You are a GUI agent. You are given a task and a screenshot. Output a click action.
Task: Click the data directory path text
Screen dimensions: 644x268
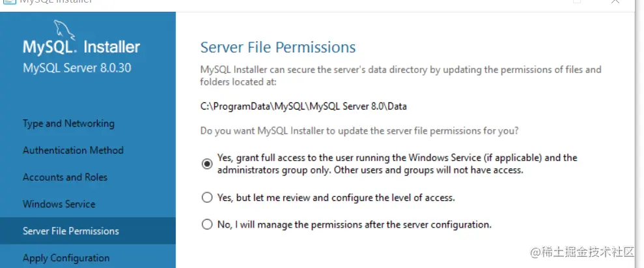coord(303,106)
